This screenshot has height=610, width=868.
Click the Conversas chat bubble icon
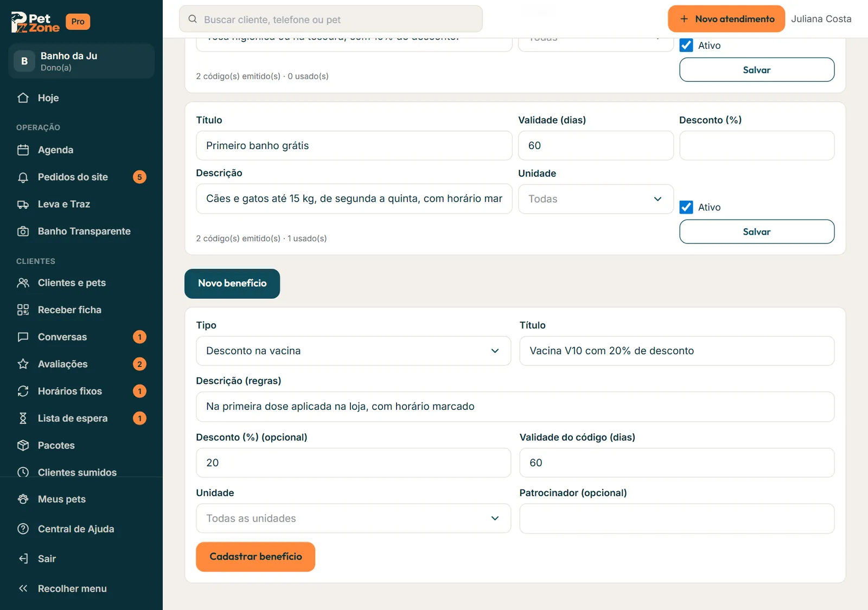click(23, 337)
